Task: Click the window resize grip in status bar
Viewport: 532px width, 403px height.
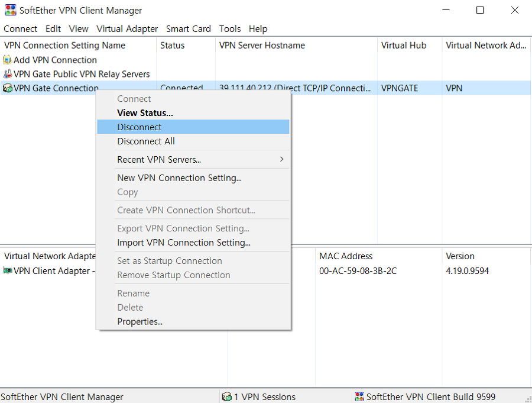Action: [528, 399]
